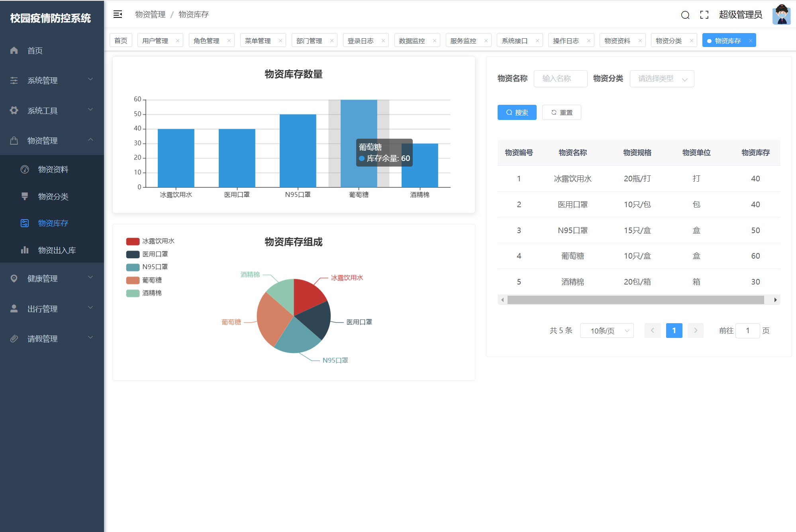Open the 10条/页 page size dropdown
The image size is (796, 532).
coord(606,330)
